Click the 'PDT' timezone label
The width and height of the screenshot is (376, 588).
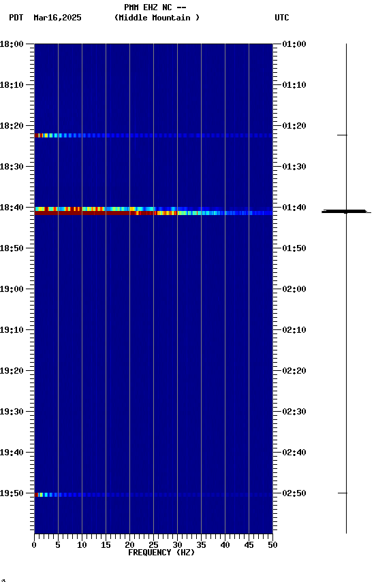point(16,18)
